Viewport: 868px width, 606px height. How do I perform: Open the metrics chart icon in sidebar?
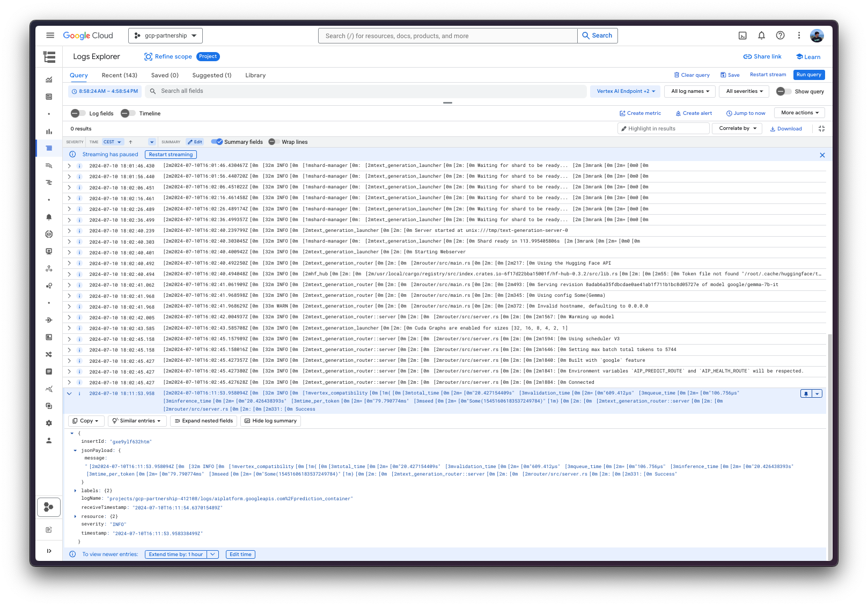pyautogui.click(x=49, y=79)
